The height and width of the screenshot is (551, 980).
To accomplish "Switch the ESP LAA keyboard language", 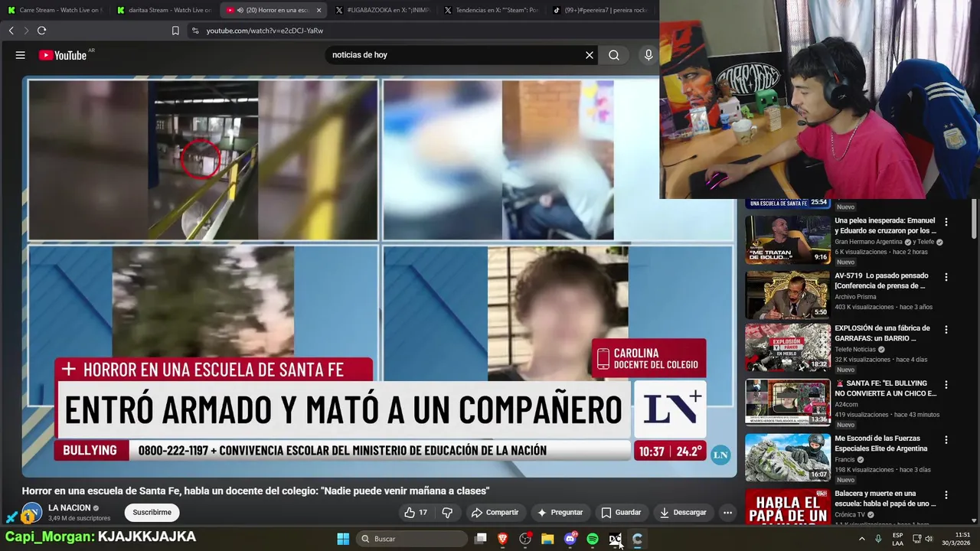I will (x=898, y=539).
